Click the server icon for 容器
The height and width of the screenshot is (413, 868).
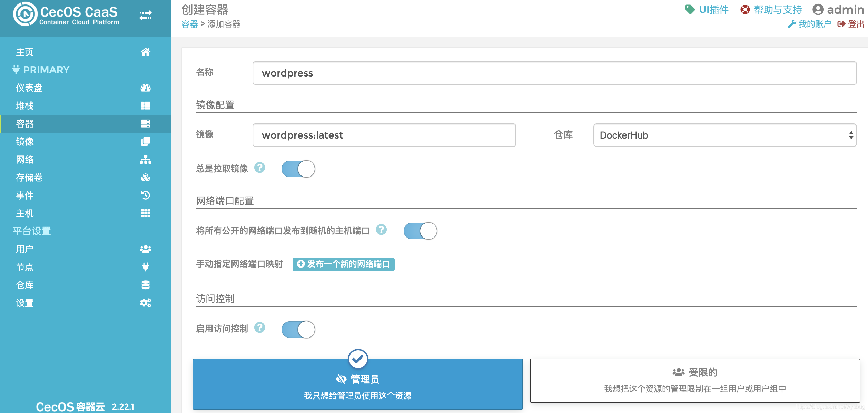(x=146, y=123)
